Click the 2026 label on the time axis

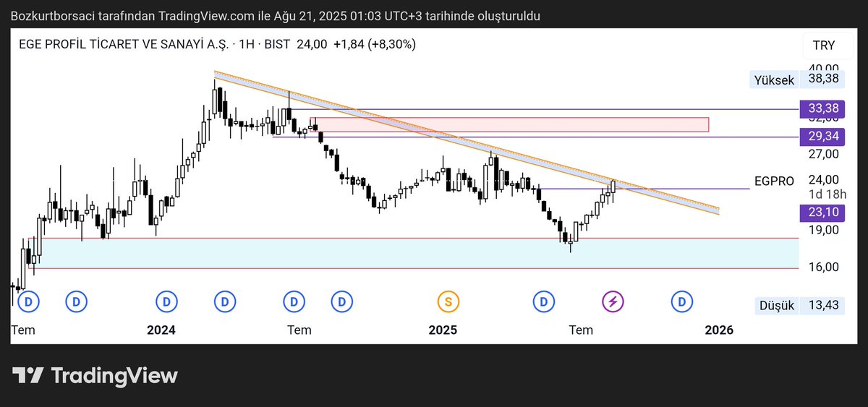[719, 330]
